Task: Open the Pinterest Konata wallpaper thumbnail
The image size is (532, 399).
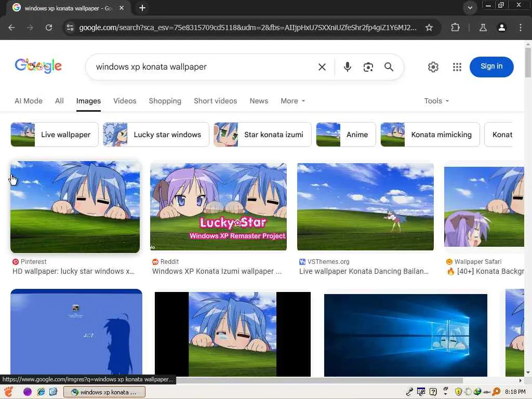Action: 75,207
